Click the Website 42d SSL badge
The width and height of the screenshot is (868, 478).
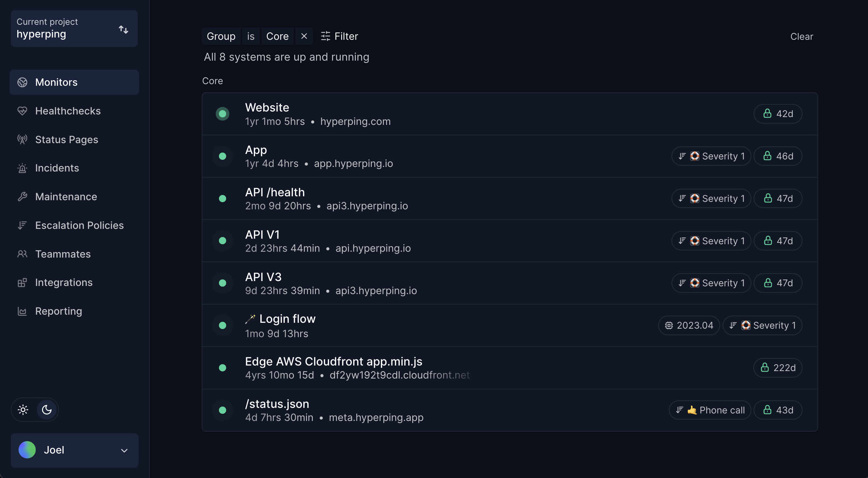click(x=778, y=114)
